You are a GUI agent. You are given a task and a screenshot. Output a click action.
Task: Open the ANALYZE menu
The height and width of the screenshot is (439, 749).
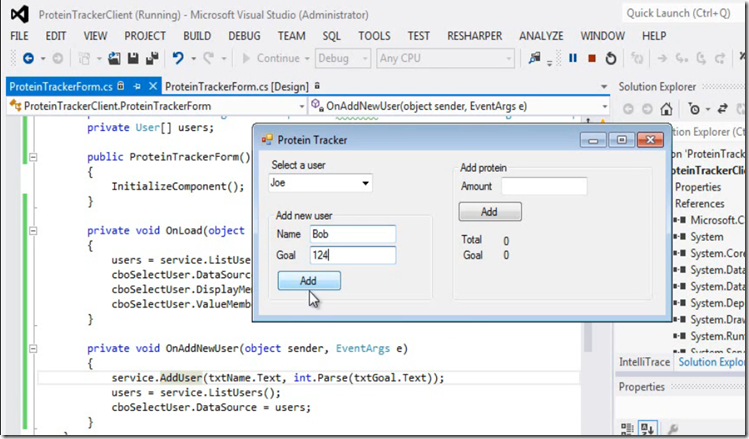tap(541, 36)
